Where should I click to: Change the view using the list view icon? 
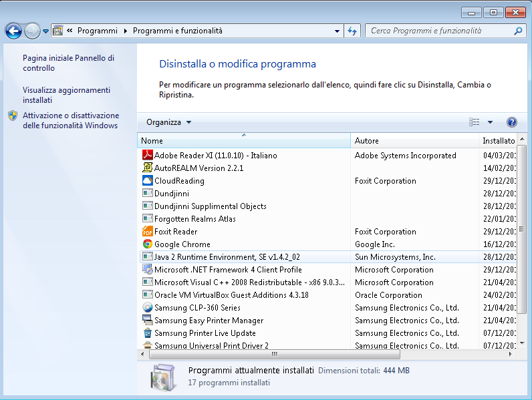pyautogui.click(x=475, y=122)
